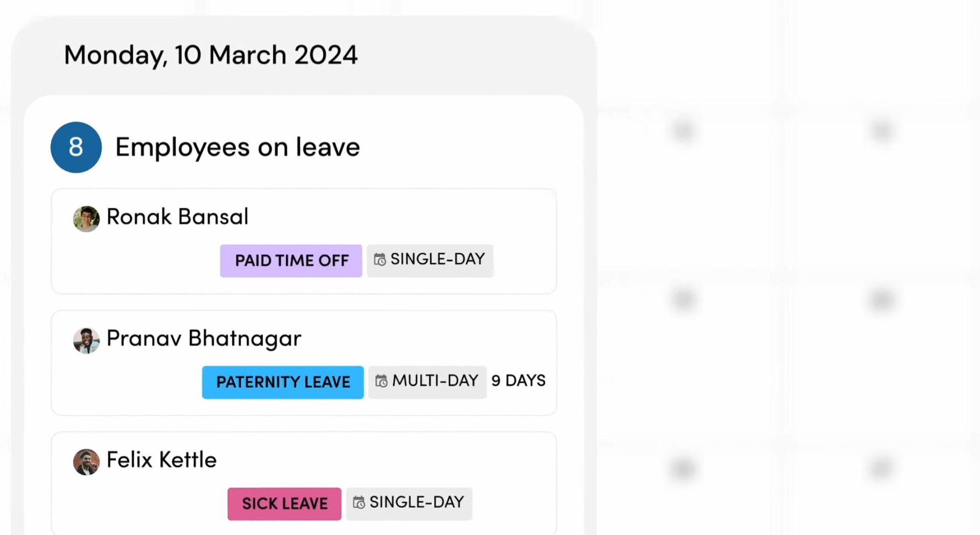Click the Single-Day label on Felix Kettle's card
This screenshot has width=980, height=535.
416,502
